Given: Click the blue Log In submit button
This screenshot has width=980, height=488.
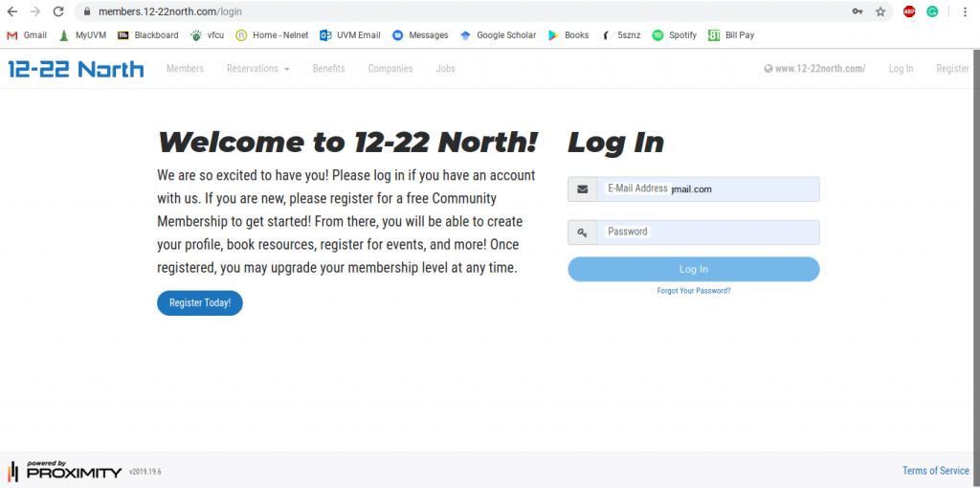Looking at the screenshot, I should point(694,269).
